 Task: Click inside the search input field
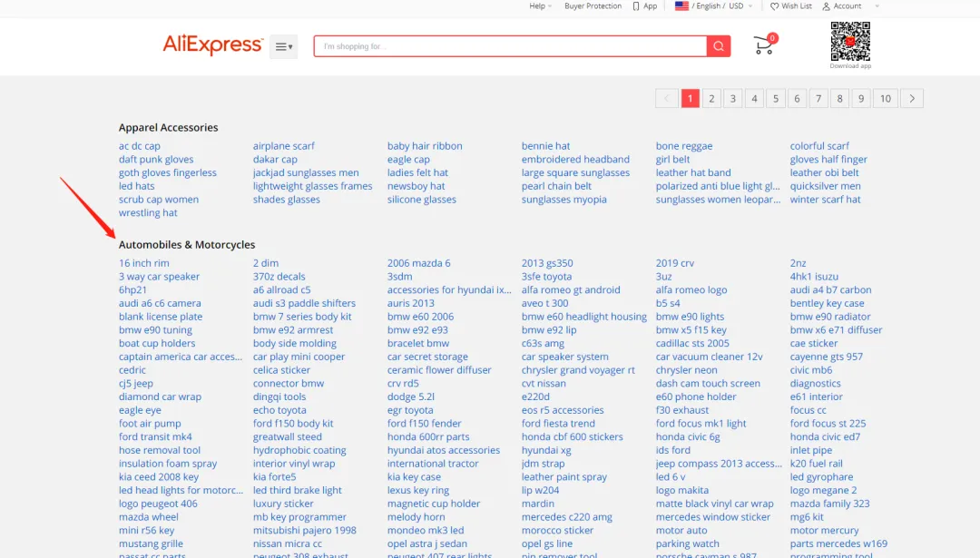[x=510, y=46]
